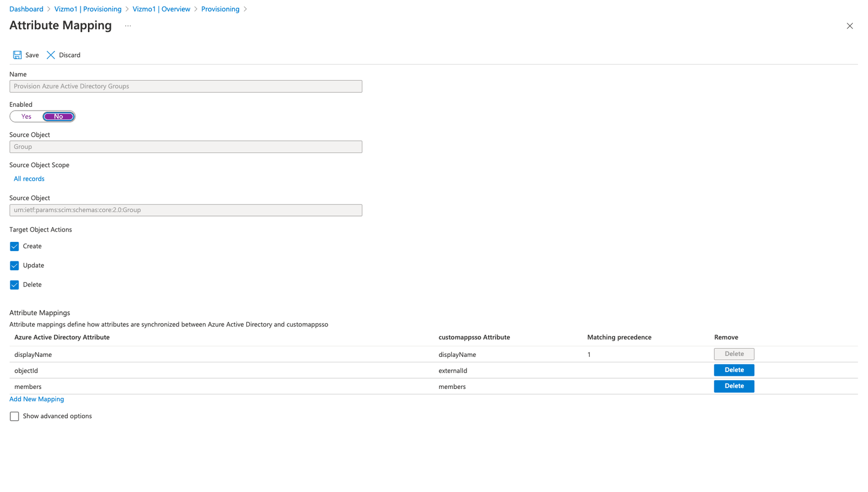Open Vizmo1 | Provisioning breadcrumb
Image resolution: width=868 pixels, height=492 pixels.
coord(88,9)
